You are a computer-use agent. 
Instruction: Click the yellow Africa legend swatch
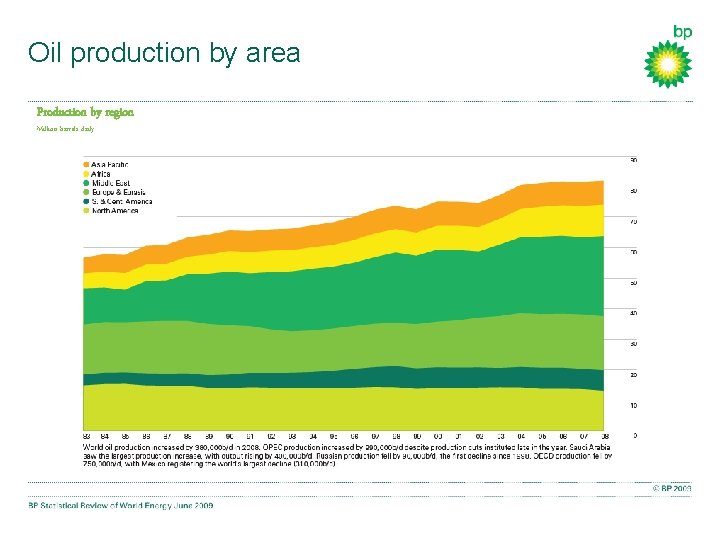click(x=86, y=174)
